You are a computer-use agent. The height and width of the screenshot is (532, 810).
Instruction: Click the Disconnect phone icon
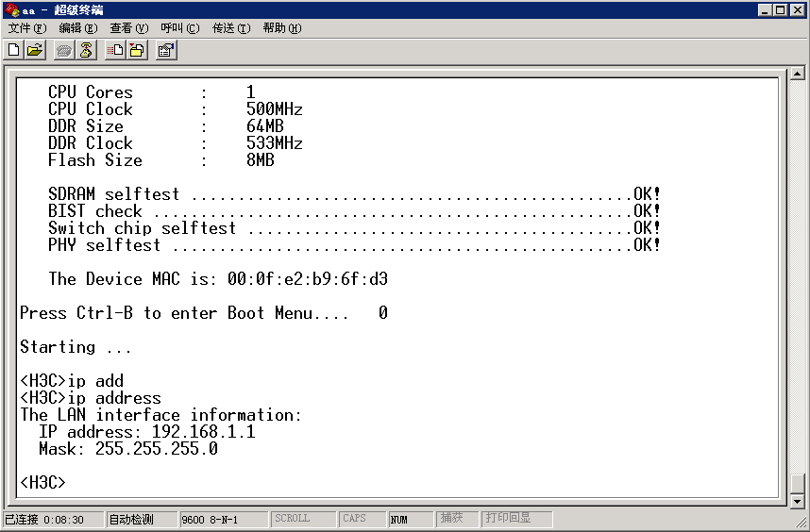pyautogui.click(x=86, y=50)
